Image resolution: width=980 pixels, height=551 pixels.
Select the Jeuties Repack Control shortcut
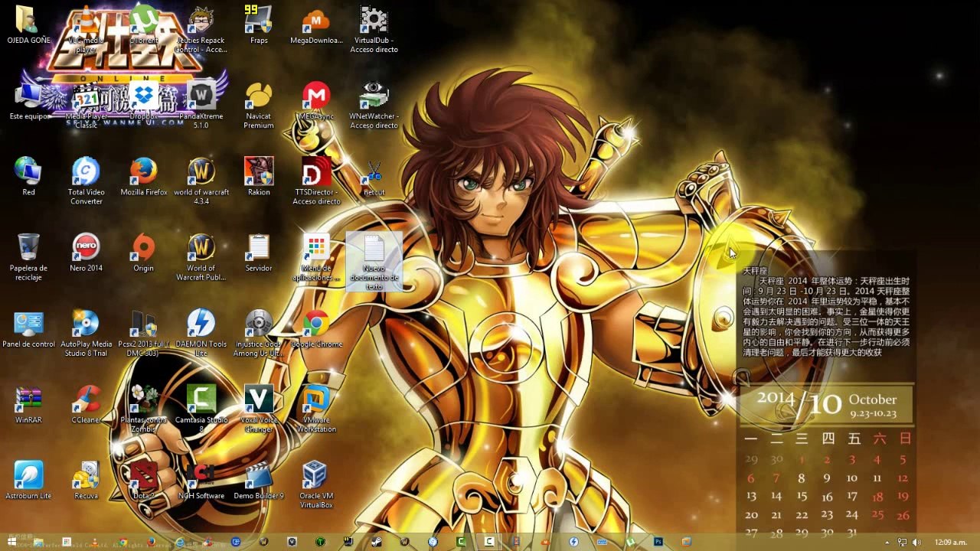(x=201, y=31)
